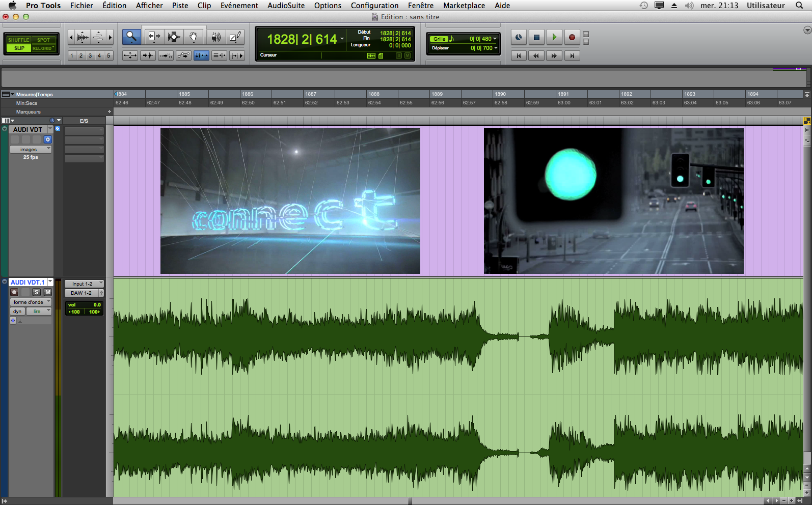Screen dimensions: 812x505
Task: Toggle Tab to Transients button
Action: coord(148,55)
